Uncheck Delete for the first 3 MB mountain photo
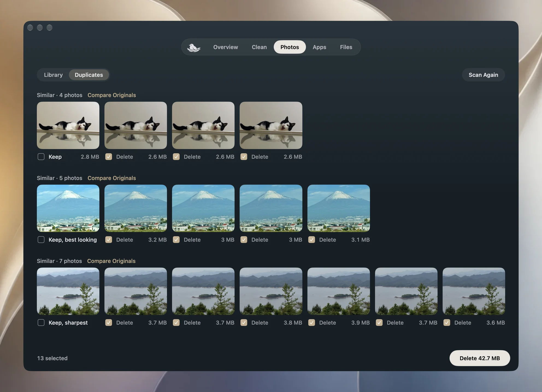The width and height of the screenshot is (542, 392). pyautogui.click(x=176, y=240)
